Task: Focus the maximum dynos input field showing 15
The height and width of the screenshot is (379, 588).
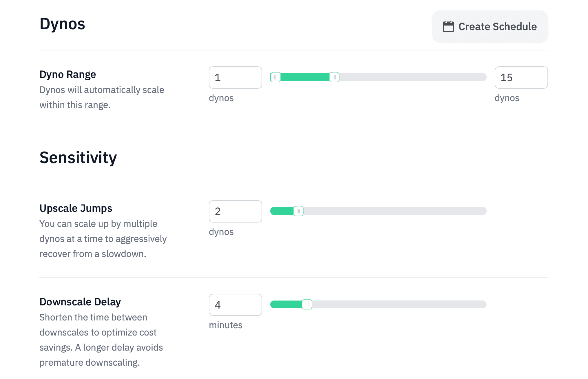Action: 521,77
